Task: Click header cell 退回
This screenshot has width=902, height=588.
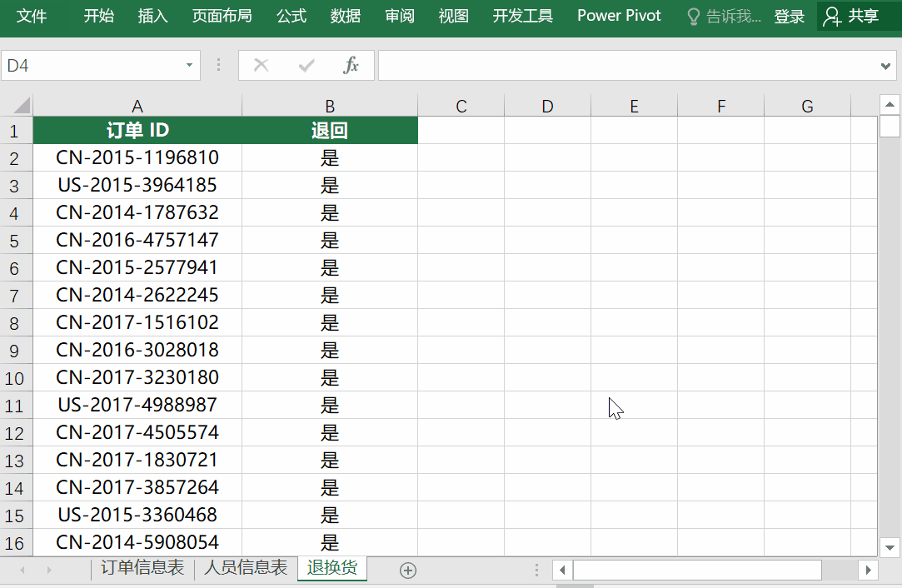Action: [330, 130]
